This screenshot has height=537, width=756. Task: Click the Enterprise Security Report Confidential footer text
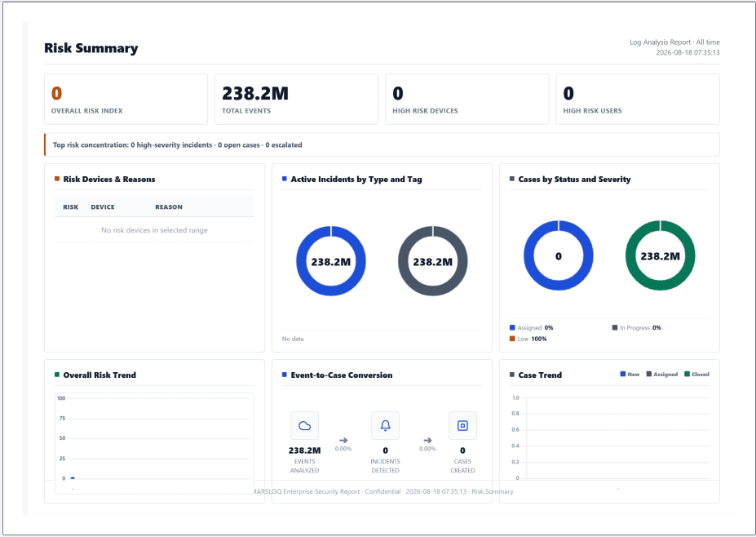pyautogui.click(x=382, y=491)
